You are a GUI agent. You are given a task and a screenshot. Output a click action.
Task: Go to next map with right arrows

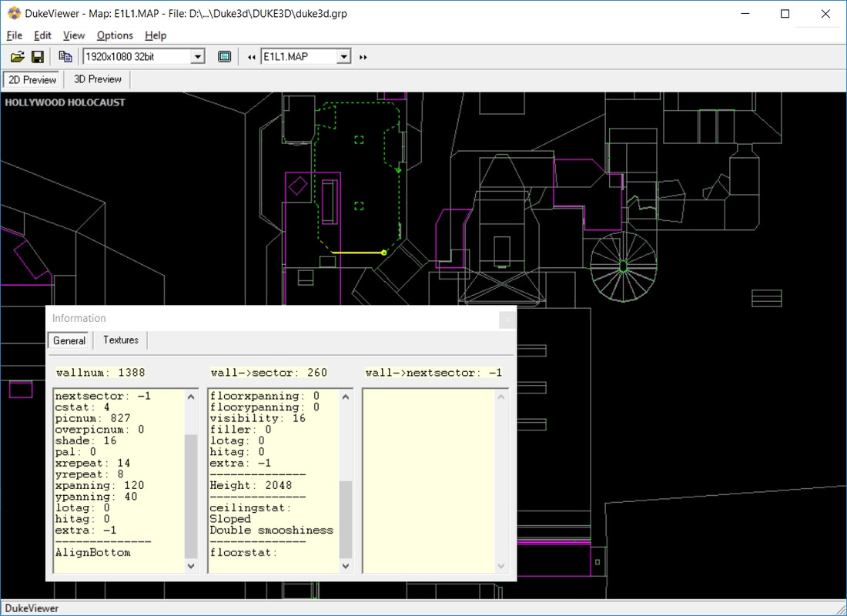363,57
